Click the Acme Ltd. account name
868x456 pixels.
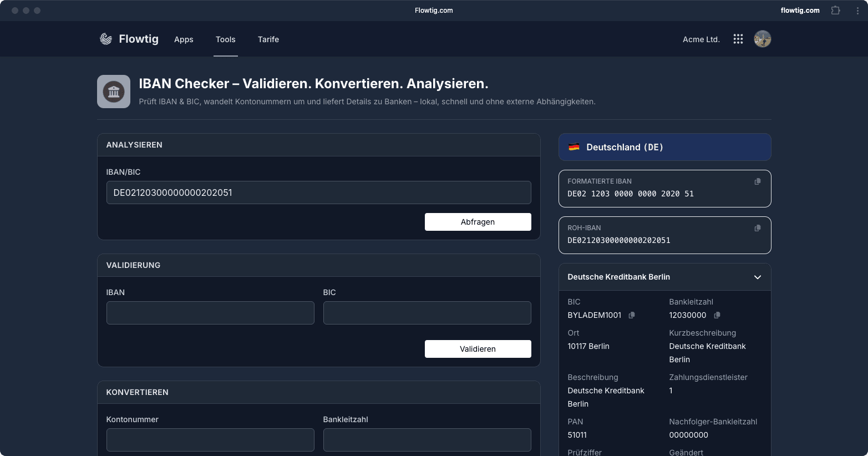pyautogui.click(x=701, y=39)
